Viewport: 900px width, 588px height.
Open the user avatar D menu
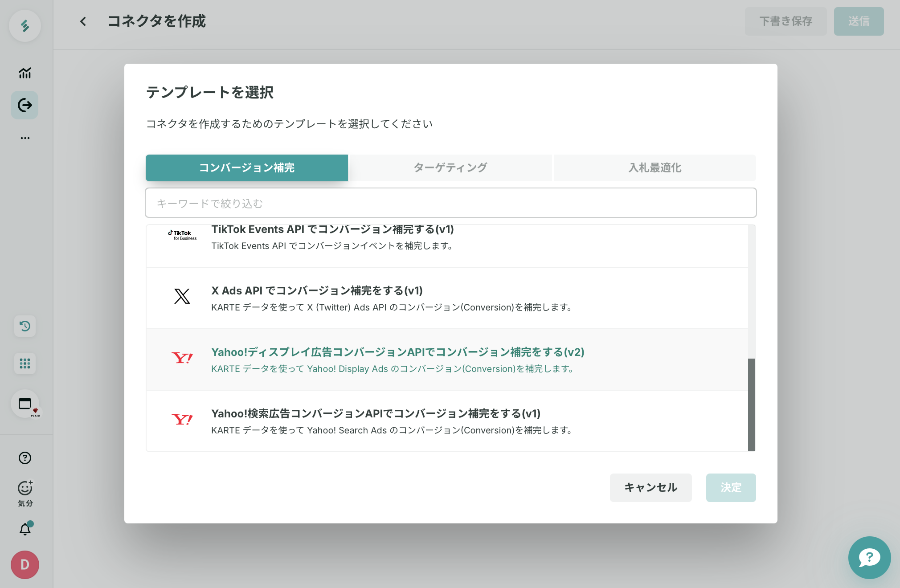click(x=25, y=565)
